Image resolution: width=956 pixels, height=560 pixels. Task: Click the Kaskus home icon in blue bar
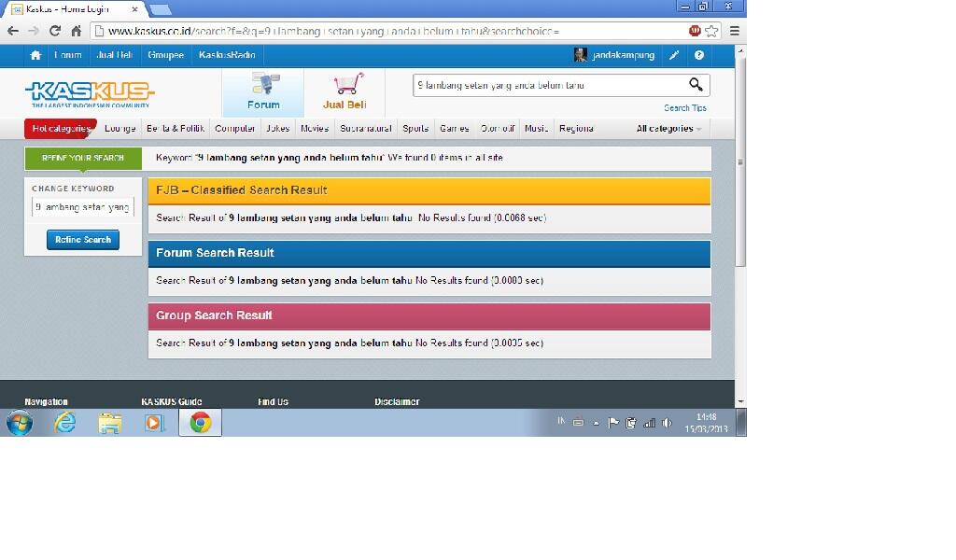[35, 55]
